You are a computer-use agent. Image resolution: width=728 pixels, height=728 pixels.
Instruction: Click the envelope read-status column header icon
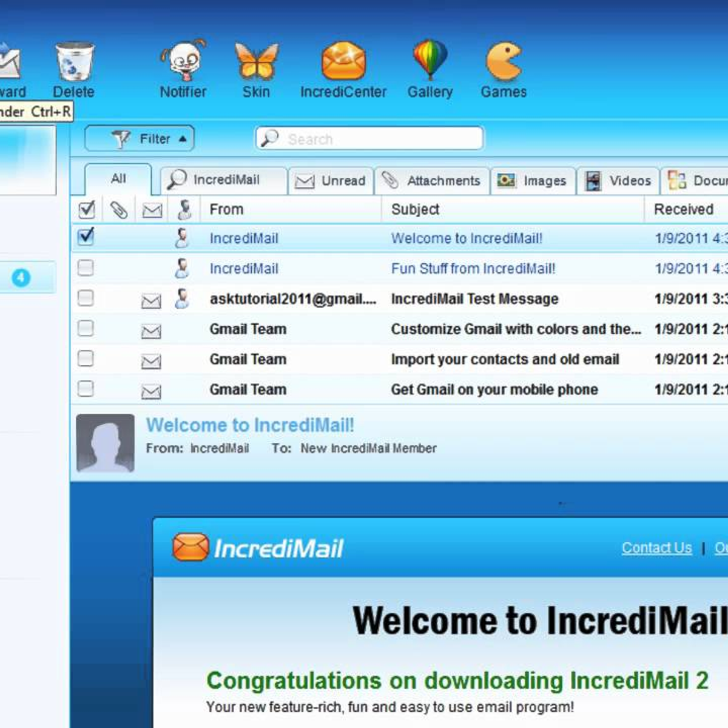(152, 211)
